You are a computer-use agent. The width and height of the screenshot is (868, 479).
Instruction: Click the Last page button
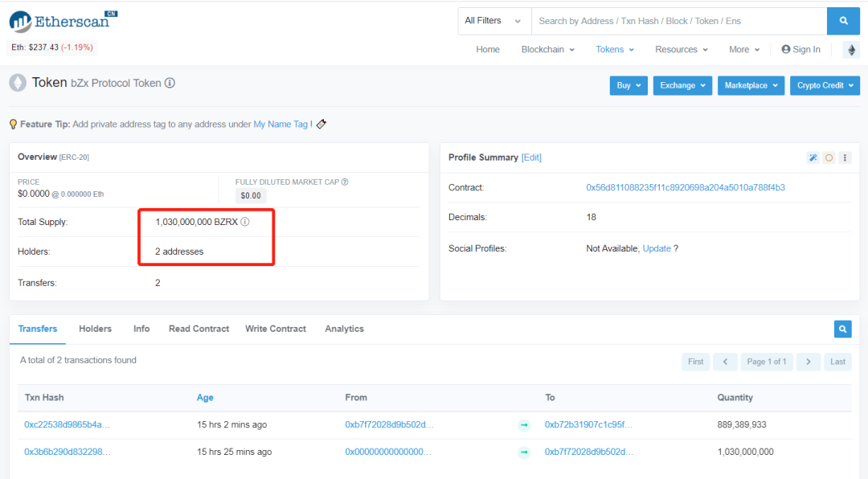[x=837, y=362]
